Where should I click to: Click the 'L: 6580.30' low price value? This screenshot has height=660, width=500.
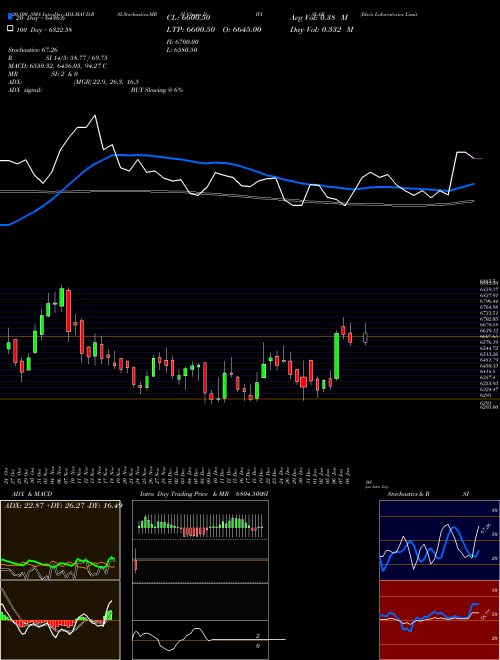pyautogui.click(x=182, y=50)
